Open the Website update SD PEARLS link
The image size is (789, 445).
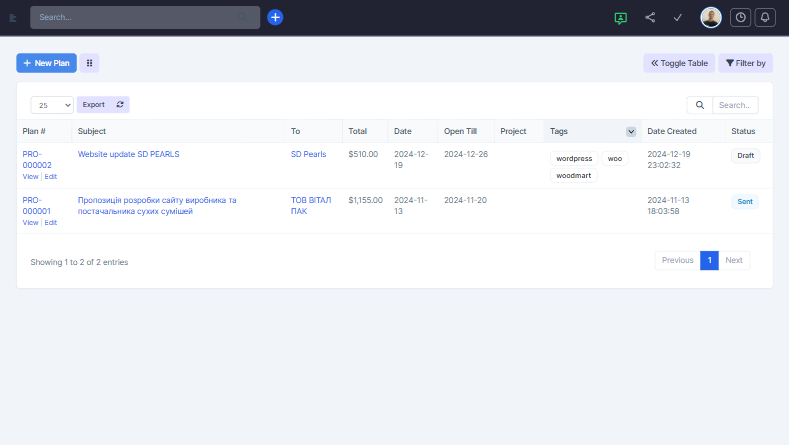tap(128, 154)
